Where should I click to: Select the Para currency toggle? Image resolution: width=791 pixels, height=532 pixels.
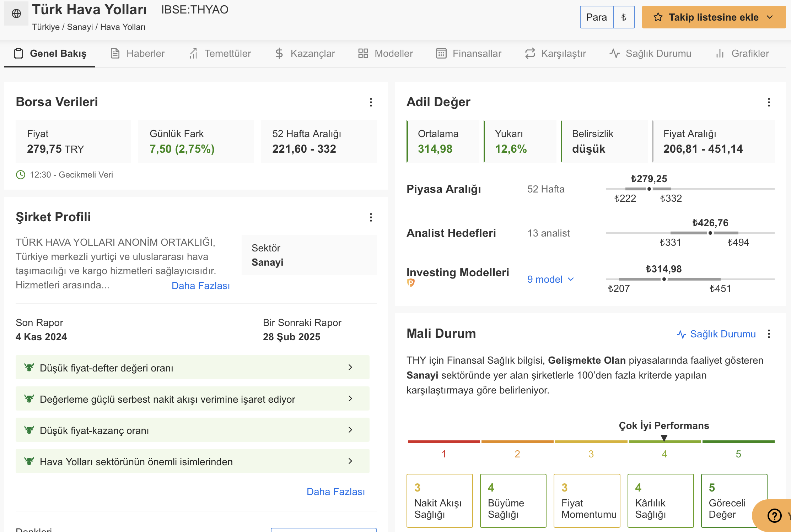pyautogui.click(x=597, y=17)
